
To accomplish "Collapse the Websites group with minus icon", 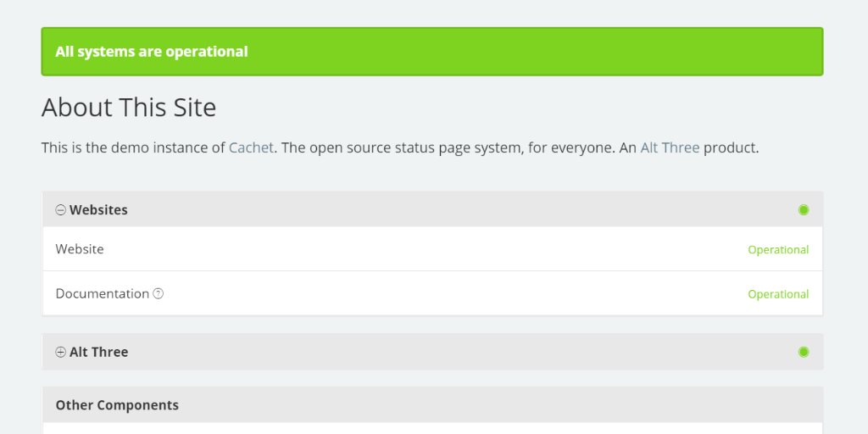I will [x=60, y=210].
